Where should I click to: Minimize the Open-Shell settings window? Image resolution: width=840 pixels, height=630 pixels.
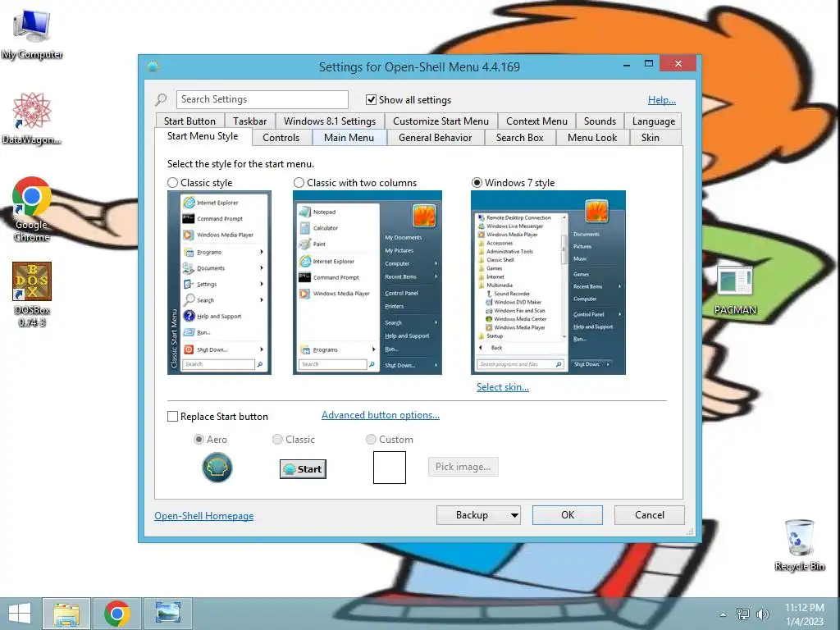[x=626, y=64]
